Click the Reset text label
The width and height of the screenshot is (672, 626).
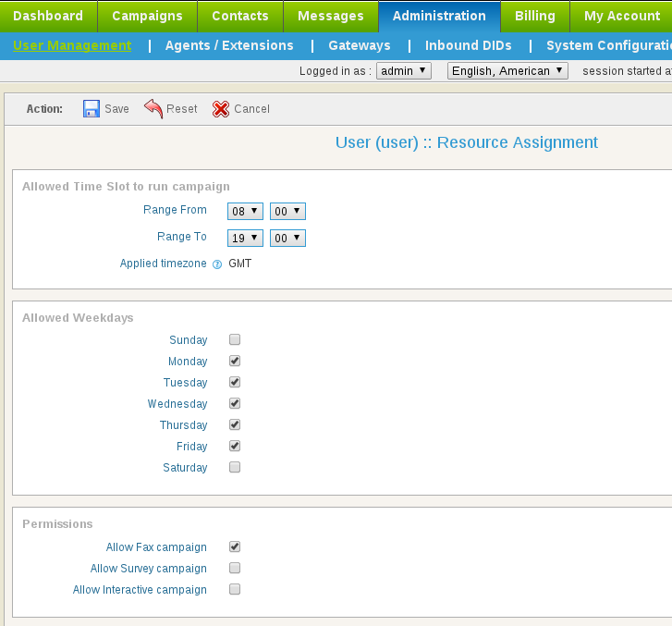tap(182, 109)
